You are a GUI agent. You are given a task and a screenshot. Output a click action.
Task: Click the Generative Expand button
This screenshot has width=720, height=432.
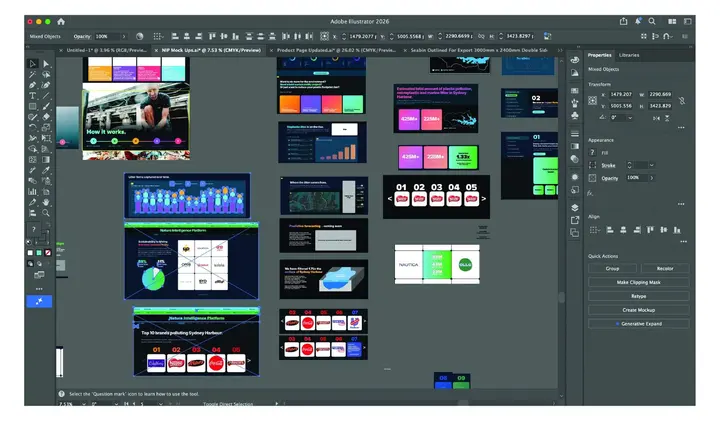[638, 324]
